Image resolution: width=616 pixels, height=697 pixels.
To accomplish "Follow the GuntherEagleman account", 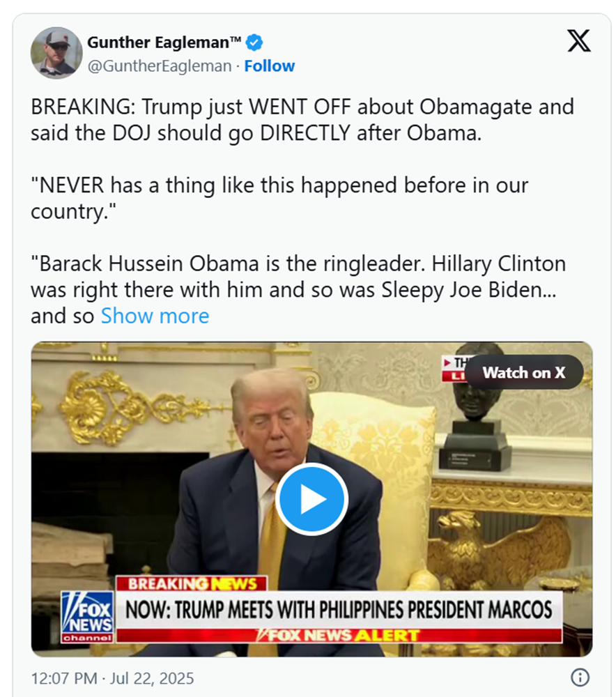I will click(x=270, y=66).
